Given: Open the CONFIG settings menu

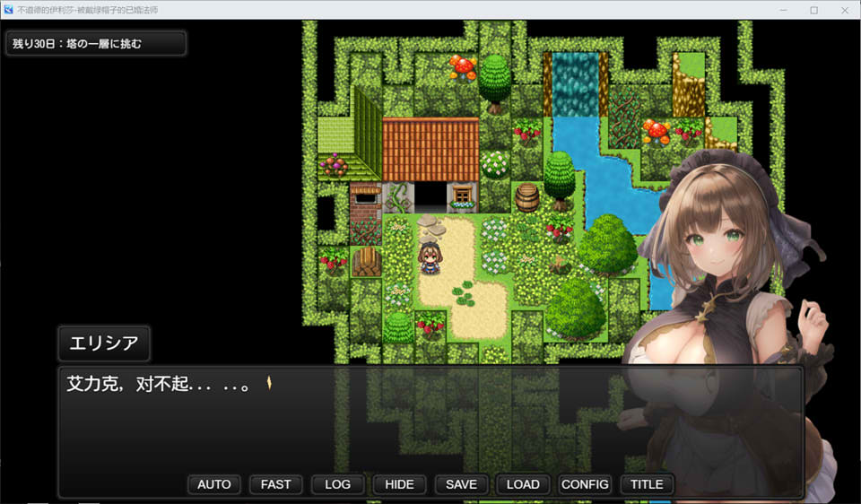Looking at the screenshot, I should point(585,484).
